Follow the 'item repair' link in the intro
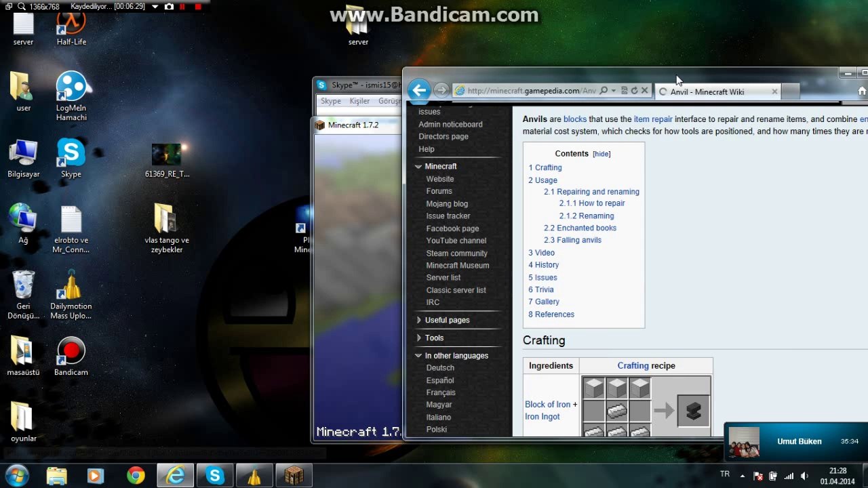This screenshot has height=488, width=868. 653,119
